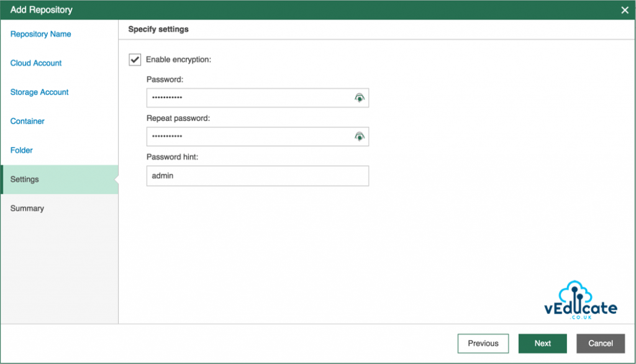Screen dimensions: 636x364
Task: Select the Password hint field containing admin
Action: click(x=248, y=176)
